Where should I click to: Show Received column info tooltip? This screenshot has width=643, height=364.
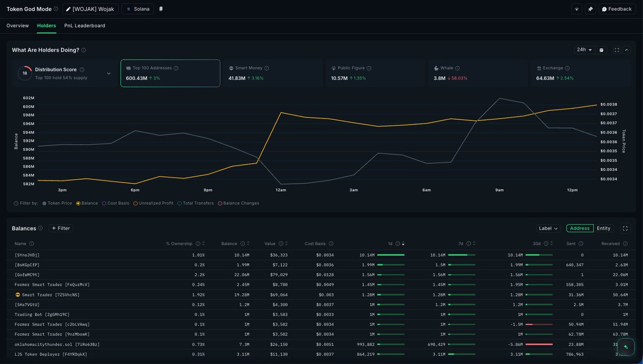tap(626, 244)
